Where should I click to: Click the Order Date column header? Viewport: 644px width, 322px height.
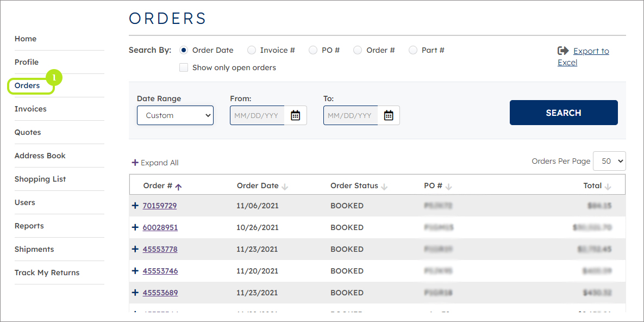coord(258,185)
